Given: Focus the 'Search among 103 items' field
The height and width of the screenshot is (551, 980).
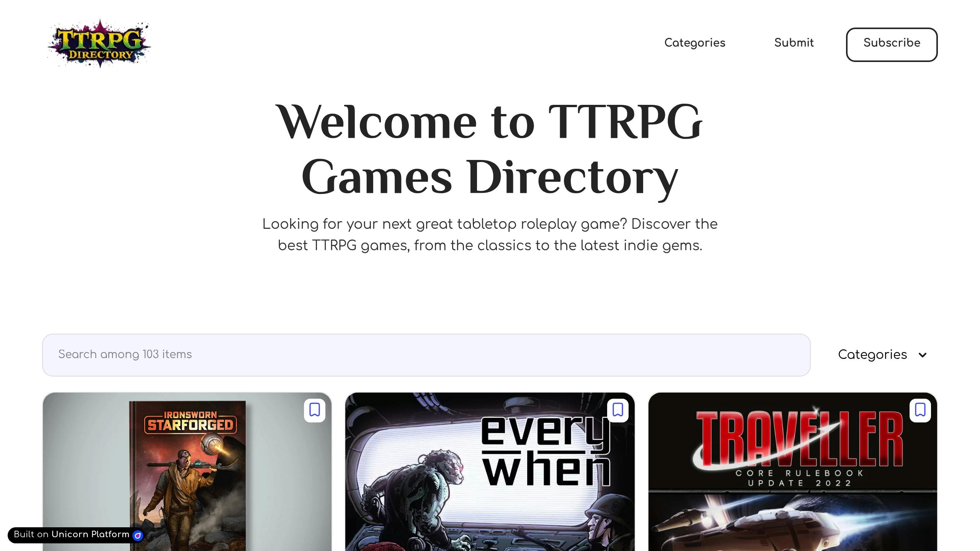Looking at the screenshot, I should (x=426, y=355).
